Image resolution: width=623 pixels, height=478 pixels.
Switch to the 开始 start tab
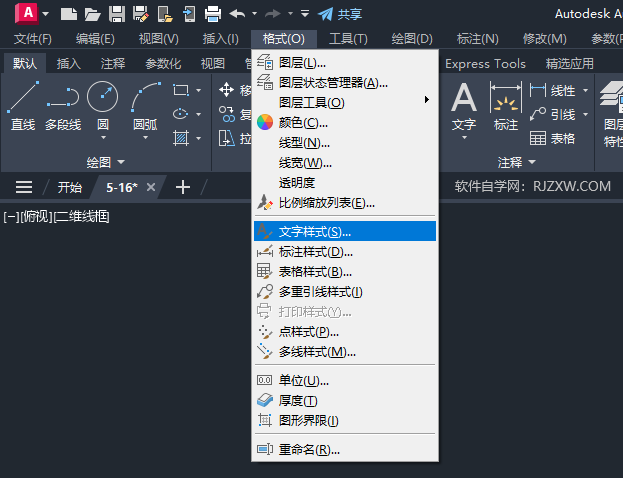[x=70, y=187]
